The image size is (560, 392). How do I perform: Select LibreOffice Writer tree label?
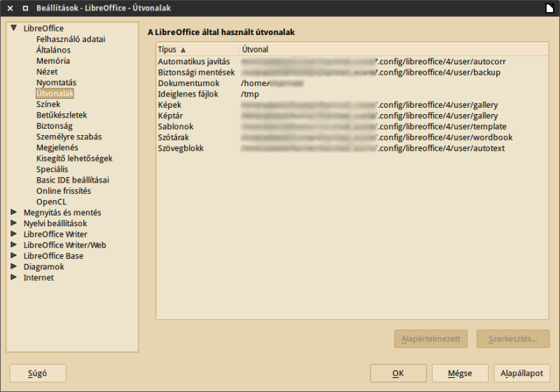point(55,234)
